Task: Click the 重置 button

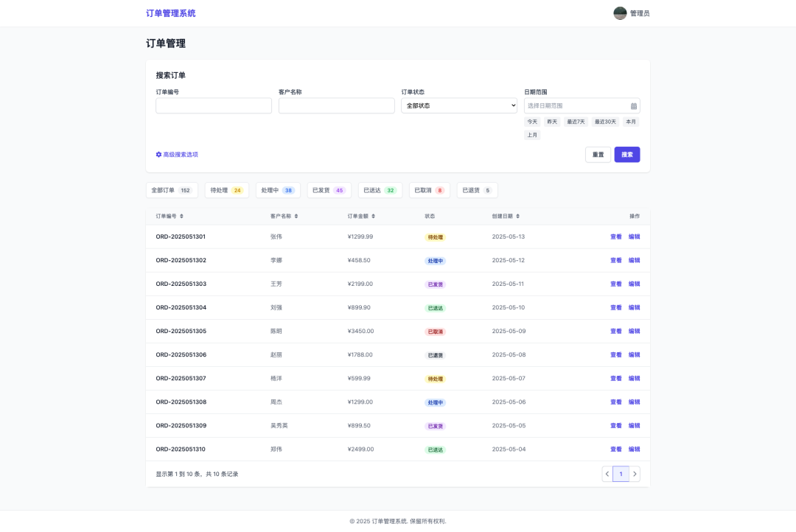Action: (598, 154)
